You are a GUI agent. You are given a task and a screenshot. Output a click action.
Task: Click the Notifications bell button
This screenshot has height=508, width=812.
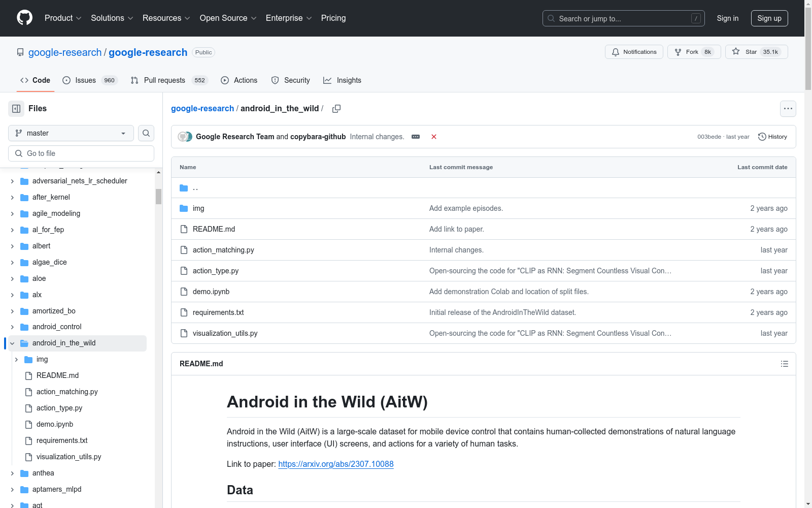coord(634,52)
